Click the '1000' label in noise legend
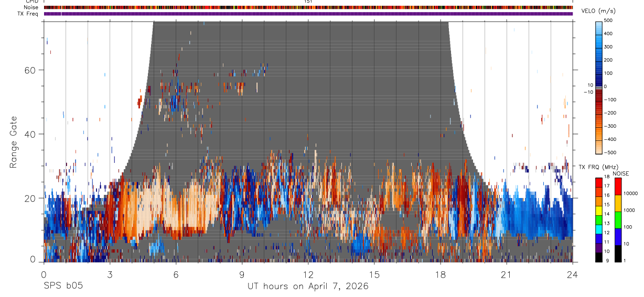 point(629,211)
